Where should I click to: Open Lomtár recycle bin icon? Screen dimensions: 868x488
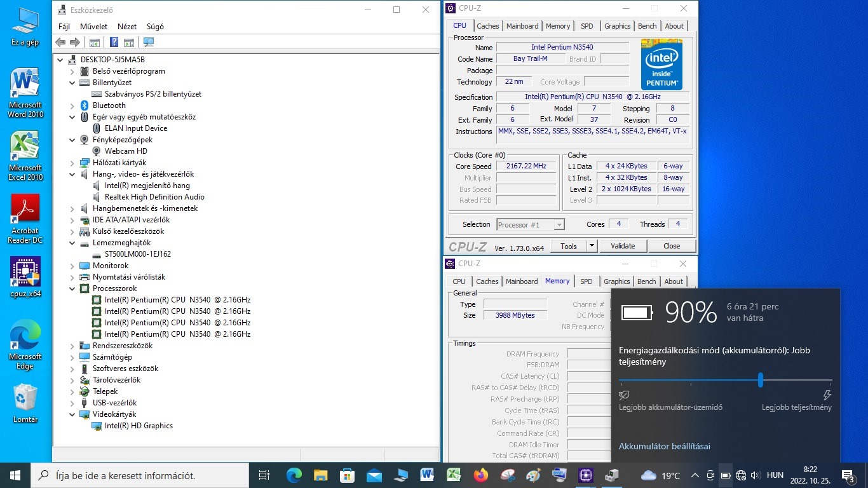pos(25,403)
